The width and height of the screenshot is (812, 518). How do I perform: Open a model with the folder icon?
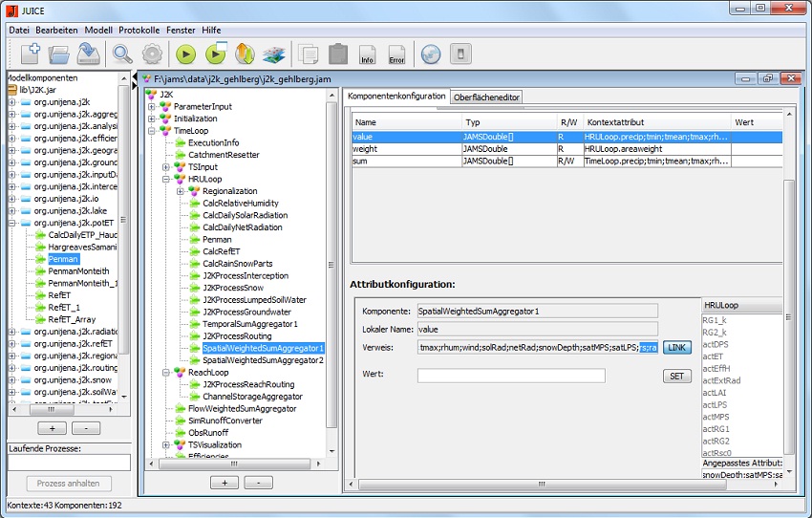click(59, 54)
